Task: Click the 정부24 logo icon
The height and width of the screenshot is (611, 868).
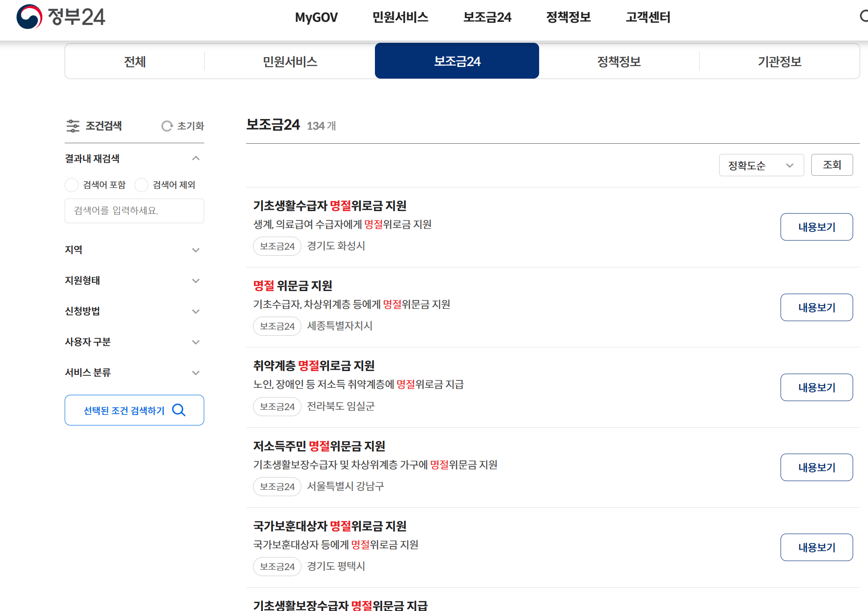Action: pyautogui.click(x=29, y=17)
